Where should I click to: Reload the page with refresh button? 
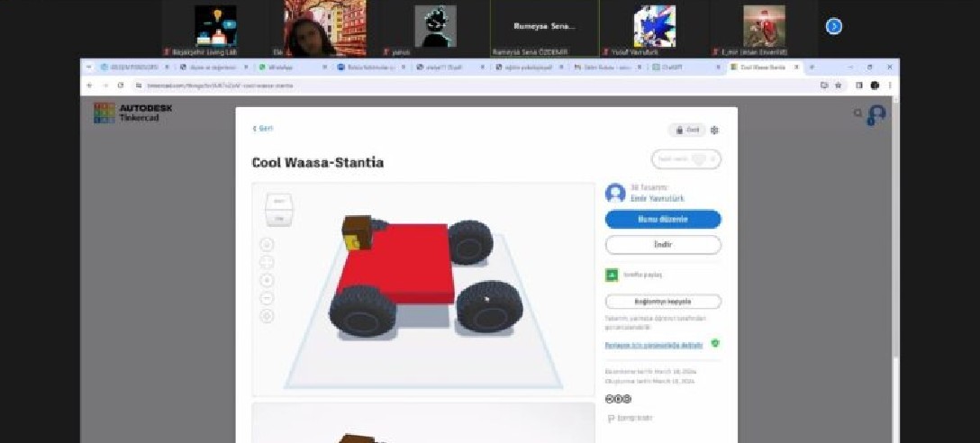pos(120,85)
